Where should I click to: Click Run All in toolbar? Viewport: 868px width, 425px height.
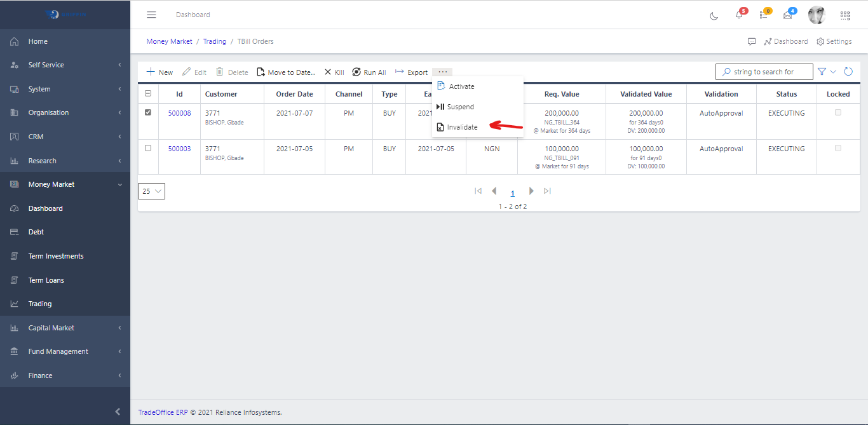369,72
